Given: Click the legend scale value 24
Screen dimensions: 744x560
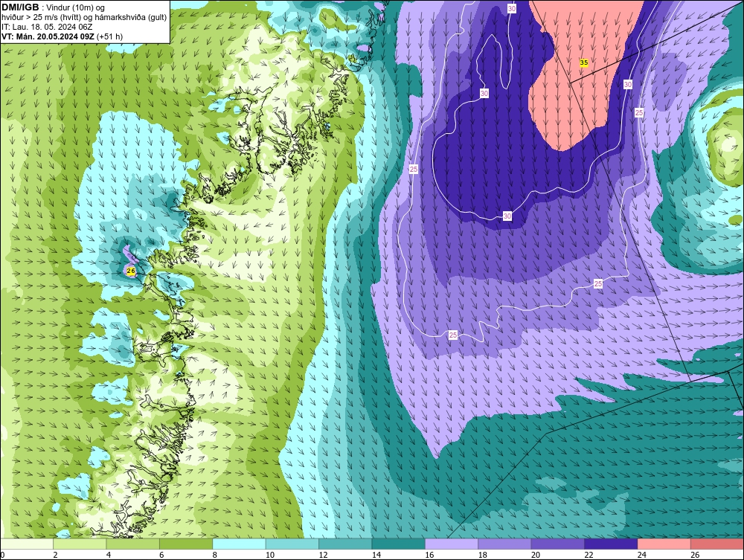Looking at the screenshot, I should (x=642, y=555).
